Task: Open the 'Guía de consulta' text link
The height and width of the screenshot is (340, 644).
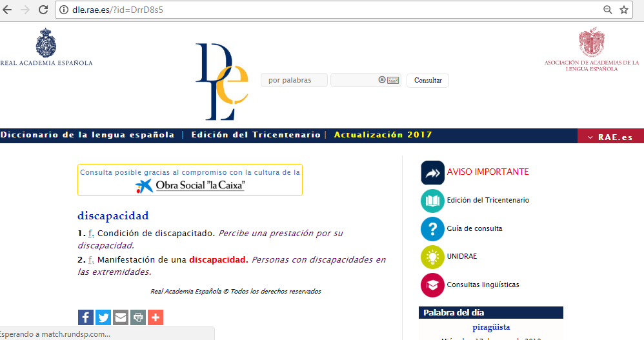Action: click(474, 228)
